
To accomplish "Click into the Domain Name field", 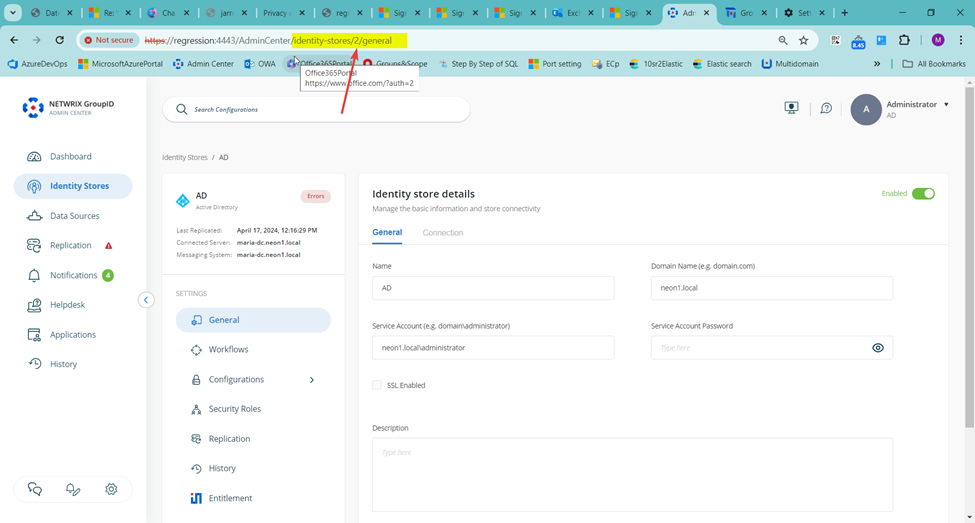I will 772,288.
